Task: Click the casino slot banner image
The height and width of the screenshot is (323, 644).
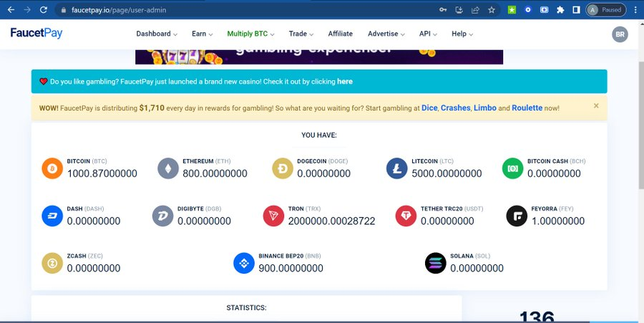Action: tap(319, 57)
